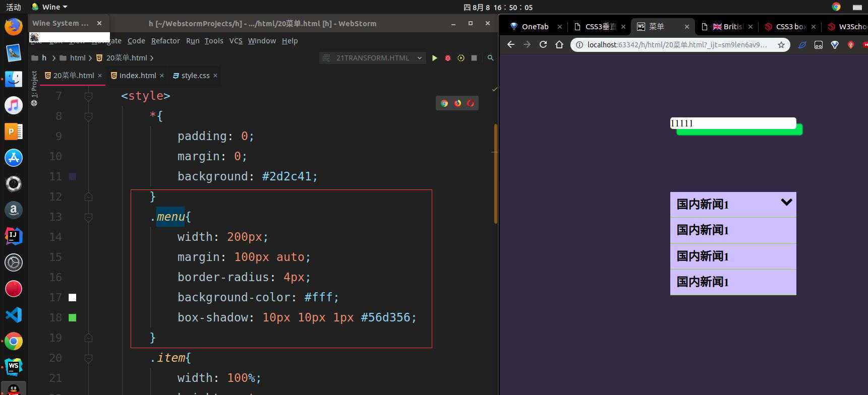The image size is (868, 395).
Task: Switch to British browser tab
Action: coord(726,27)
